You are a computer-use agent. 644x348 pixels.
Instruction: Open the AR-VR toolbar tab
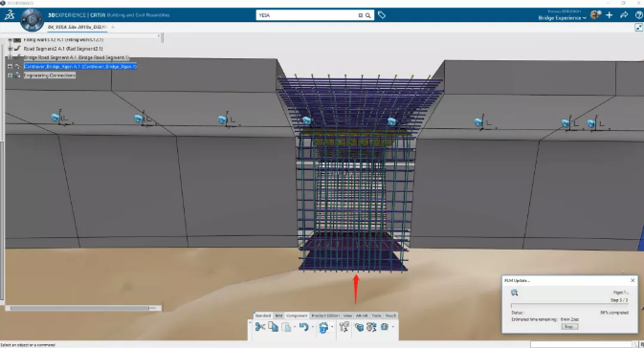[x=362, y=315]
